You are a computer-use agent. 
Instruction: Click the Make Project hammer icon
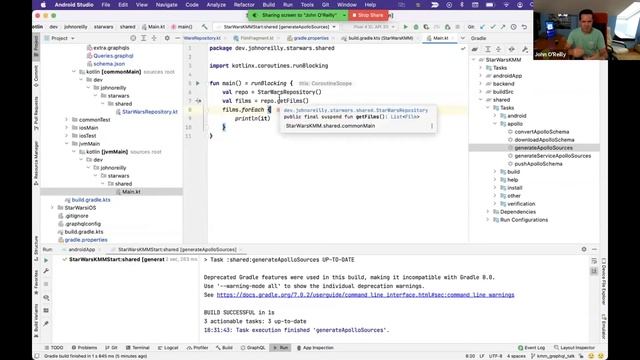click(x=204, y=27)
